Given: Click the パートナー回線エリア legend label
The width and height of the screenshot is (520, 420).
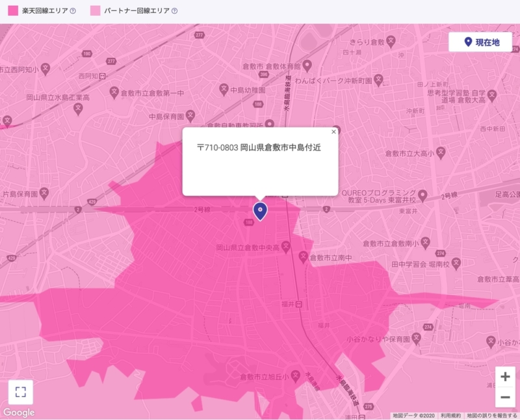Looking at the screenshot, I should pos(137,11).
